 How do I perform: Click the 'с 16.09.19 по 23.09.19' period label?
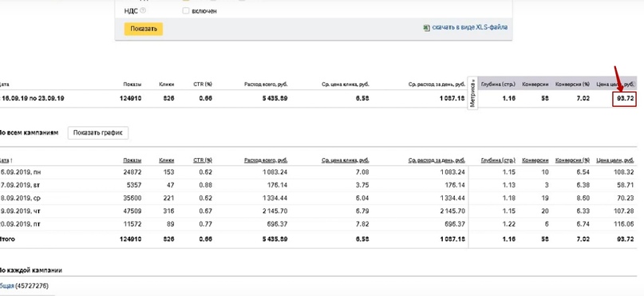coord(32,99)
